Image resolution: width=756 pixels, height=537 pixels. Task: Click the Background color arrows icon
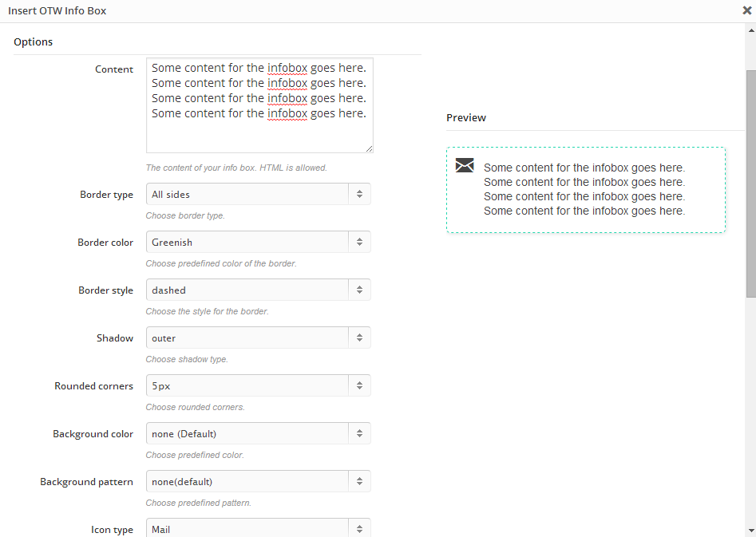360,433
